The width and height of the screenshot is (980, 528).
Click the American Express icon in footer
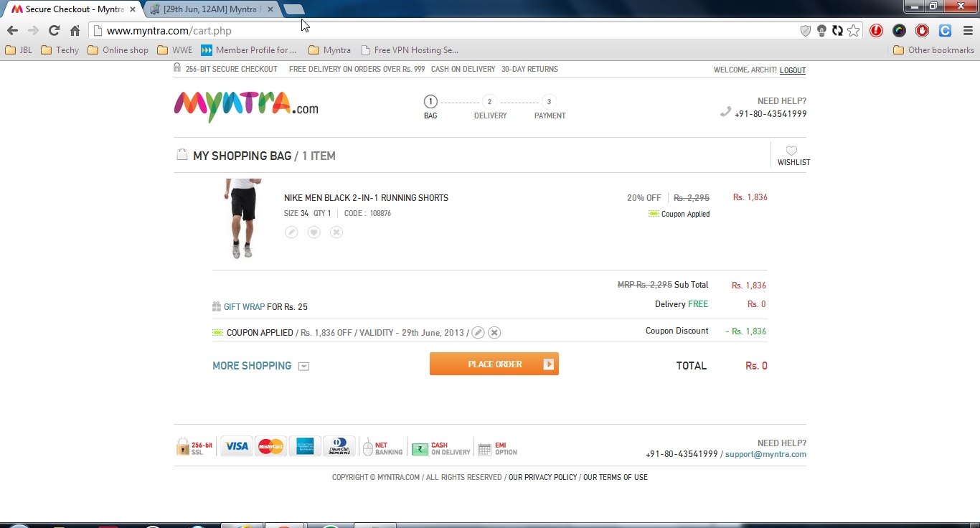point(305,445)
